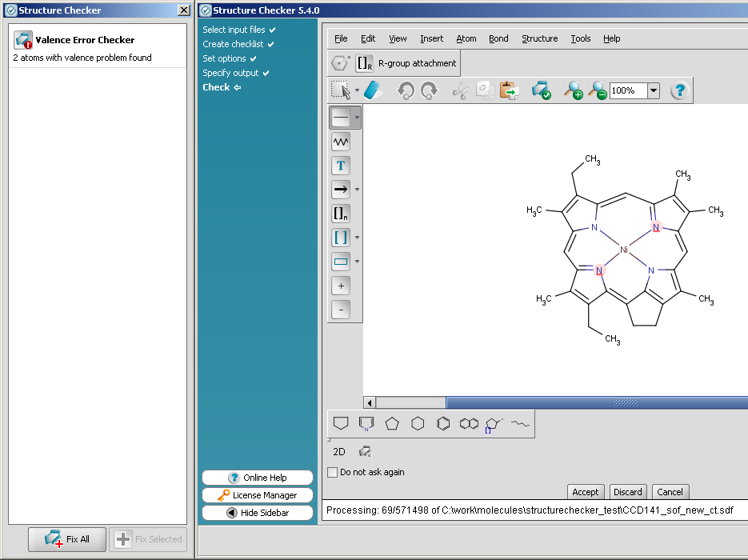The image size is (748, 560).
Task: Click the horizontal scrollbar thumb under canvas
Action: coord(597,402)
